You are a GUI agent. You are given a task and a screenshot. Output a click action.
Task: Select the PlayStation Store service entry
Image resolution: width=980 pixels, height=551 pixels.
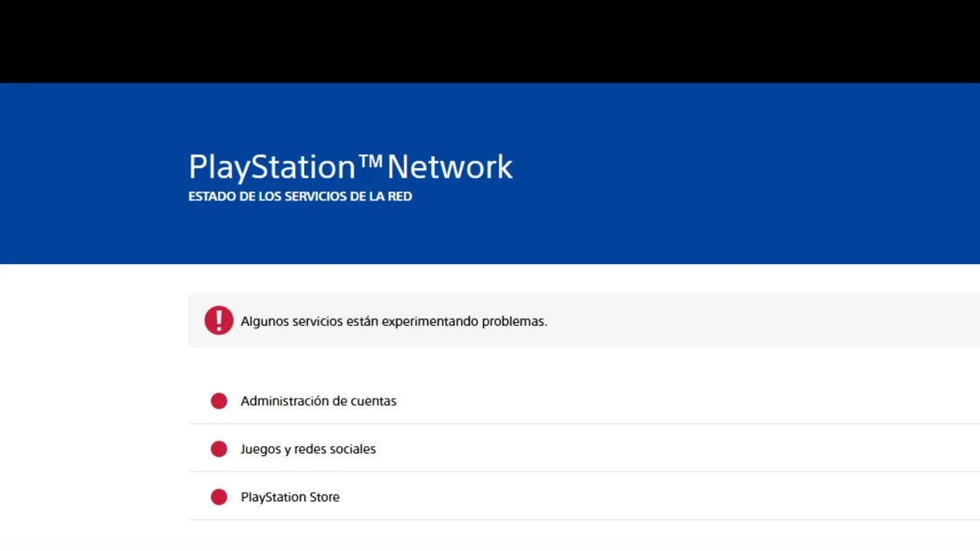[289, 497]
